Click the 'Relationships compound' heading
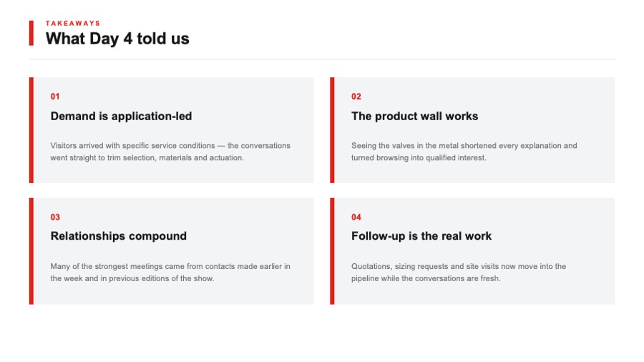 pyautogui.click(x=119, y=236)
